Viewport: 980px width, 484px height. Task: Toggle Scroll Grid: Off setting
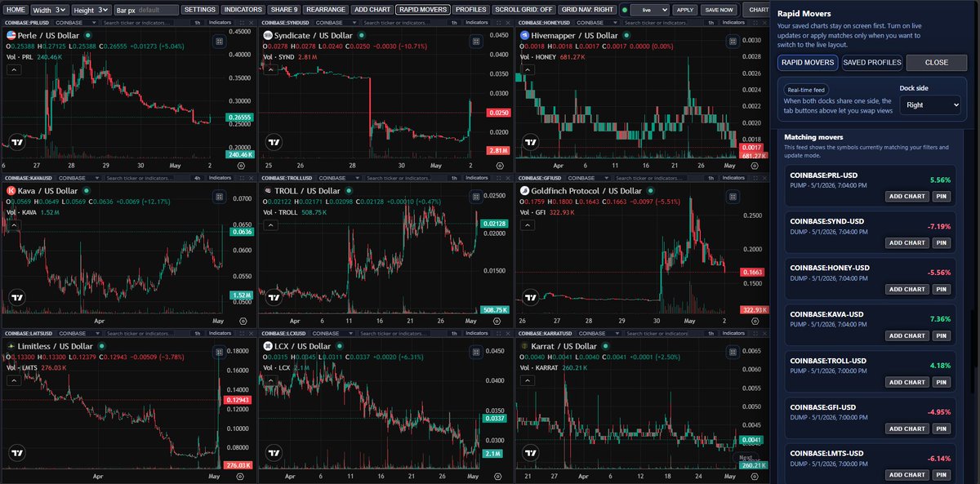pyautogui.click(x=524, y=10)
